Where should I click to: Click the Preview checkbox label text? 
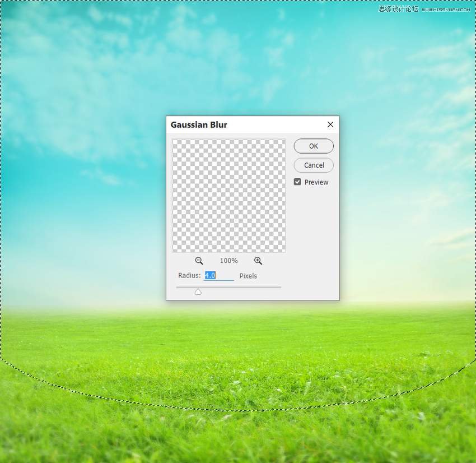point(316,182)
